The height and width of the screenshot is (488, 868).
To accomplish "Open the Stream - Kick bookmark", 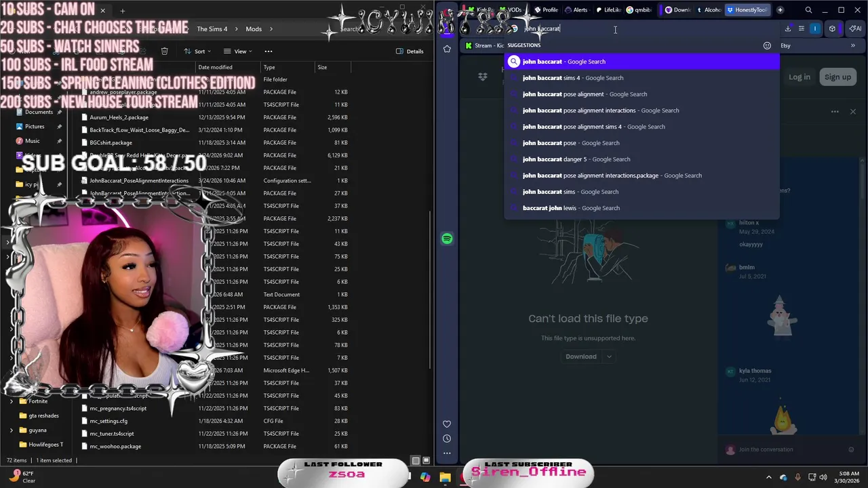I will [484, 45].
